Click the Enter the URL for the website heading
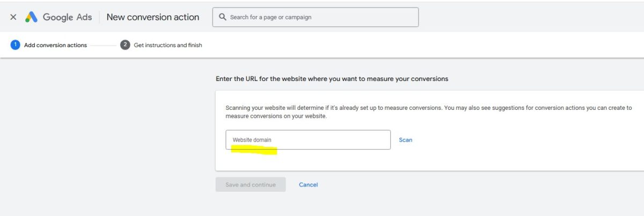 (x=332, y=79)
